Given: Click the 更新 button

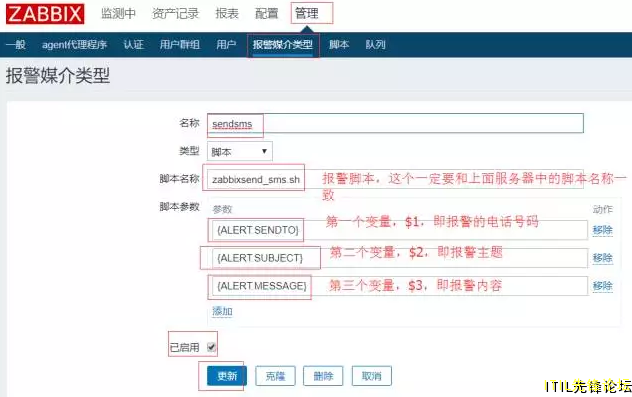Looking at the screenshot, I should point(227,376).
